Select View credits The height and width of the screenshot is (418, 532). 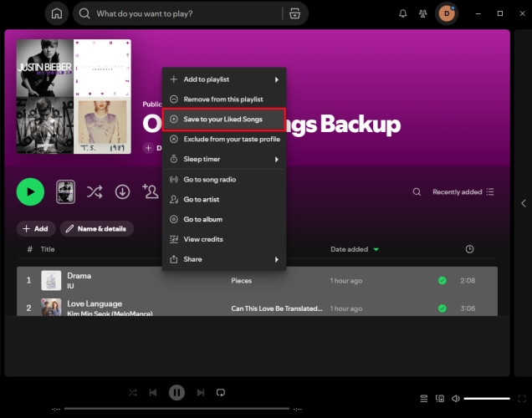(x=224, y=240)
